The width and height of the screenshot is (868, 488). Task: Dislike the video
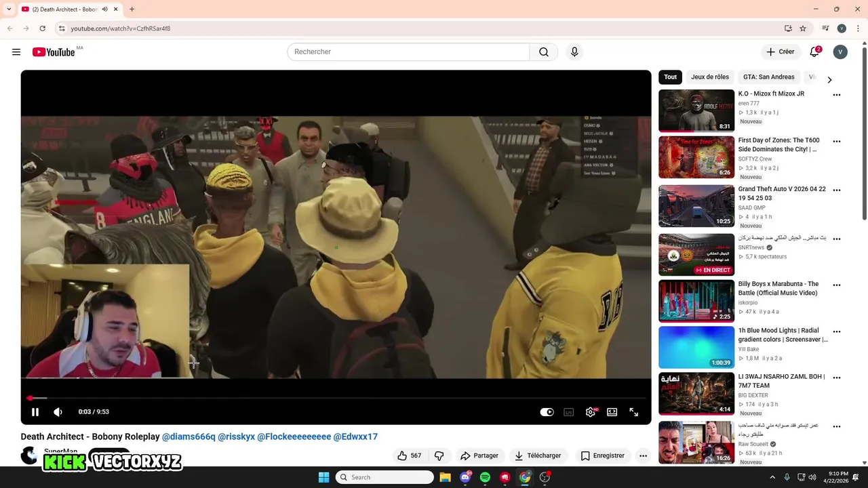439,455
